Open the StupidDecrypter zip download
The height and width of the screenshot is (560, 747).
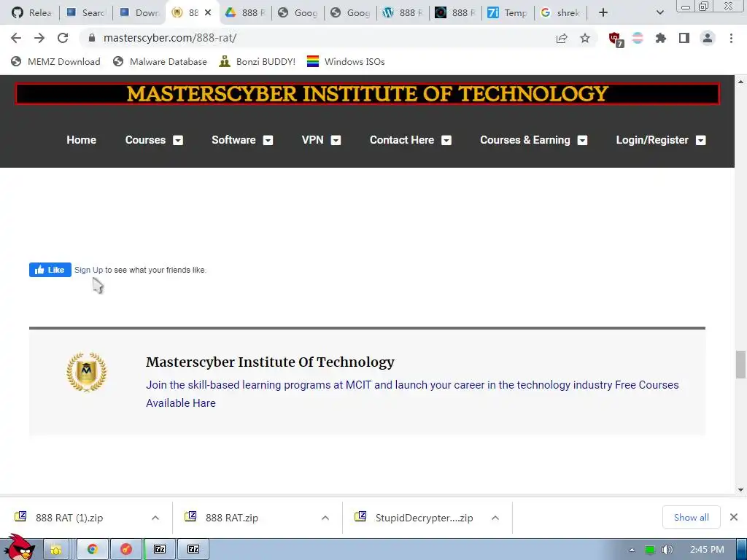[424, 518]
